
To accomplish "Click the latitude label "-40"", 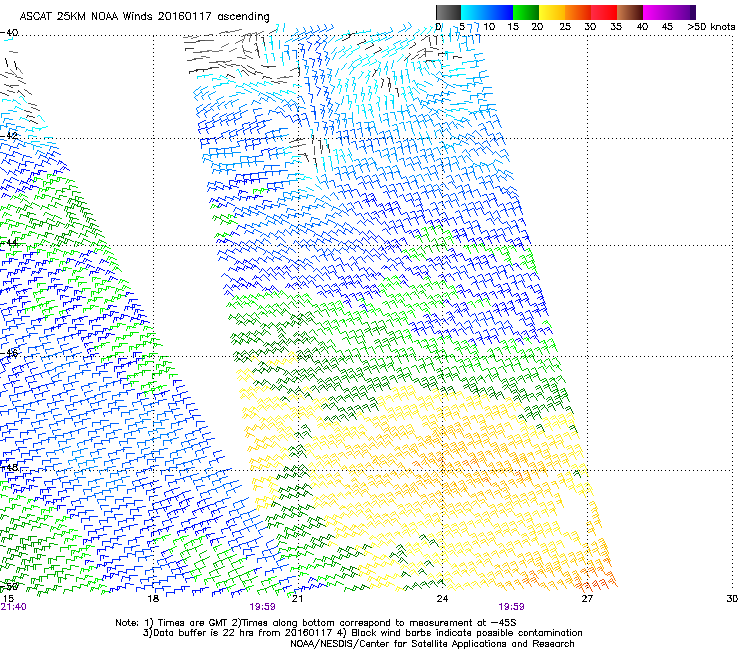I will 9,33.
